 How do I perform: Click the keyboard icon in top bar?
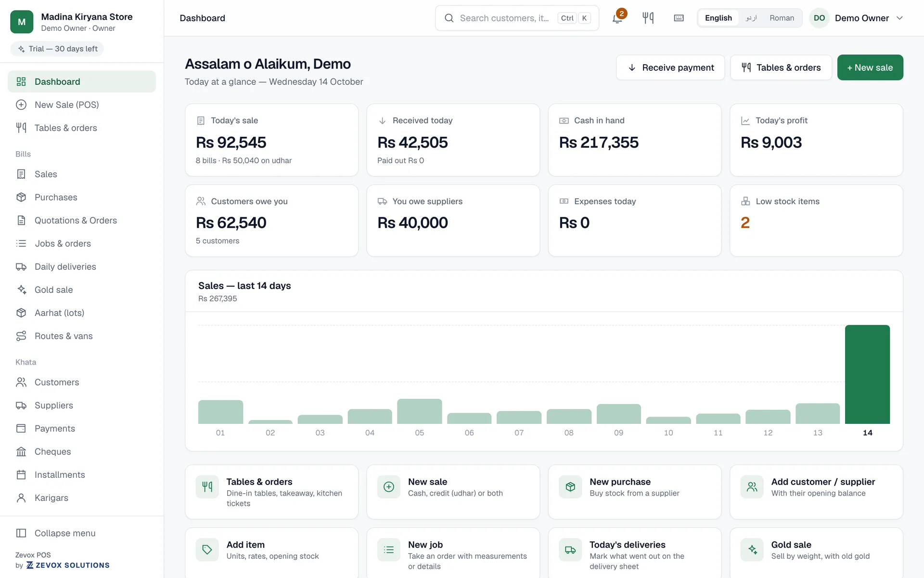click(x=679, y=18)
